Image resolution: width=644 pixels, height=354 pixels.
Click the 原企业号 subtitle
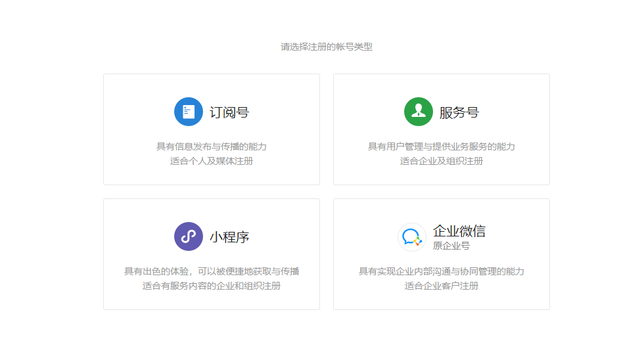point(451,246)
